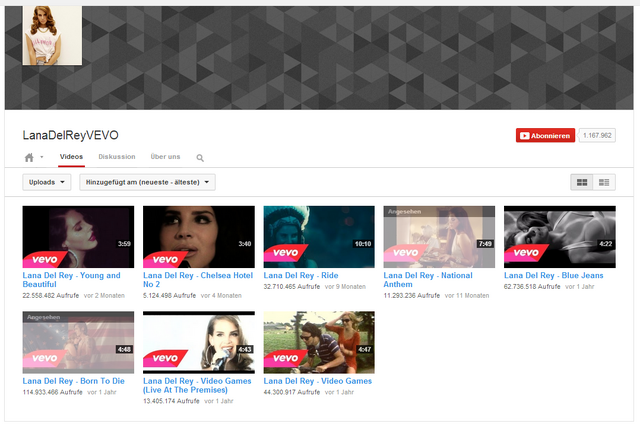
Task: Click the 11.293.236 Aufrufe view count
Action: click(411, 296)
